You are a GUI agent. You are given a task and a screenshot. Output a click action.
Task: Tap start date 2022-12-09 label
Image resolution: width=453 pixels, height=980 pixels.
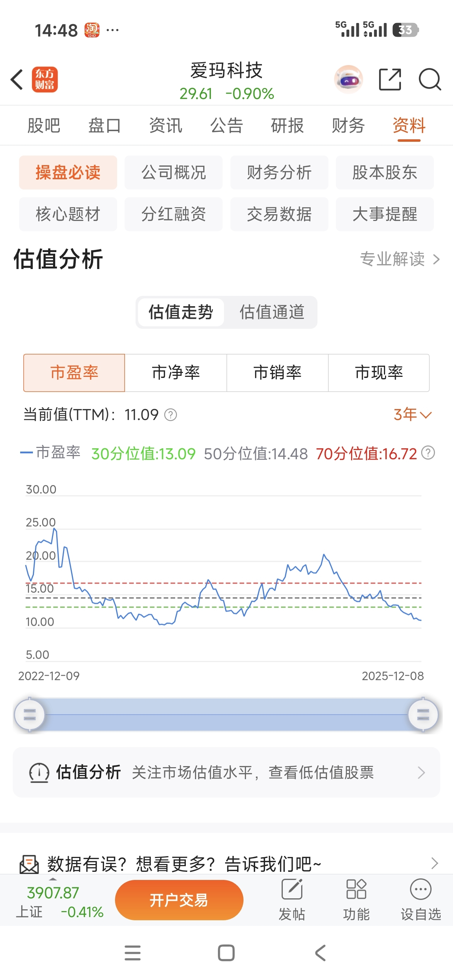point(49,676)
